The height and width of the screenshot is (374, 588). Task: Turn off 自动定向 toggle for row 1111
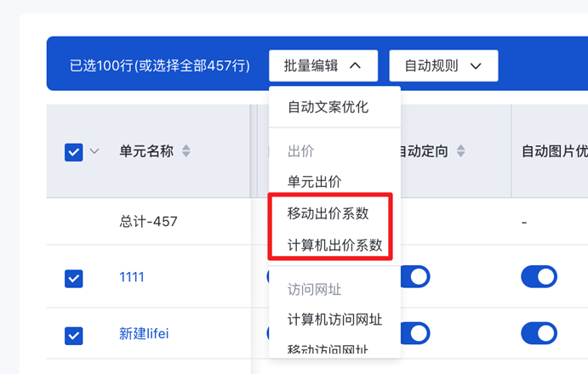[x=414, y=277]
